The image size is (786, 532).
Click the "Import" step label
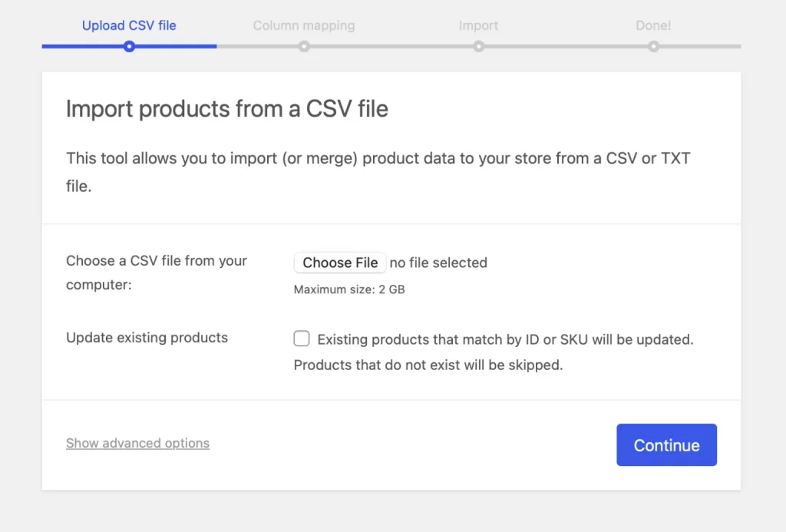coord(478,25)
